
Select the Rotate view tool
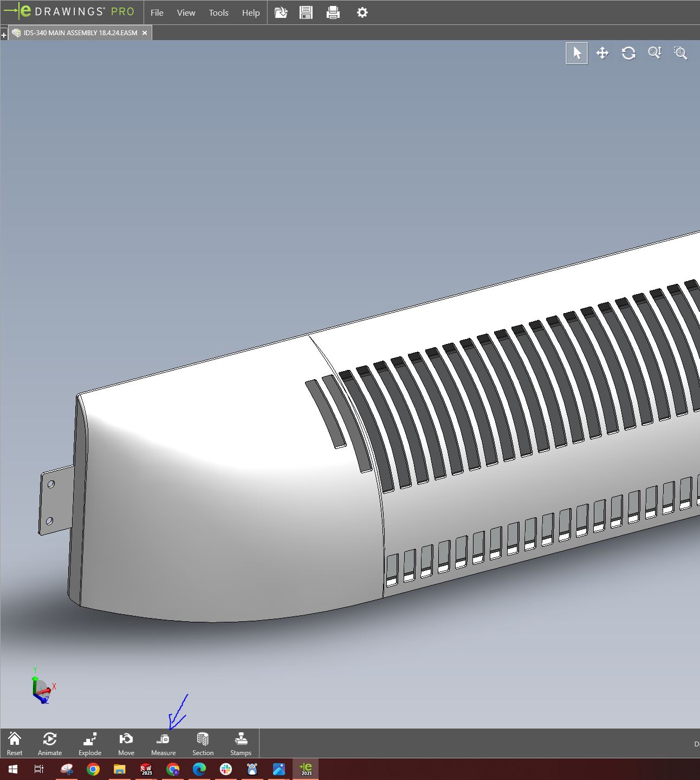(x=628, y=53)
